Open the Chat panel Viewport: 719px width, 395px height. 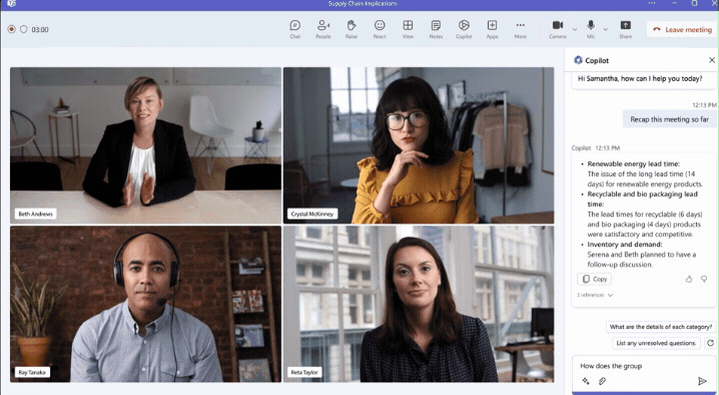295,29
